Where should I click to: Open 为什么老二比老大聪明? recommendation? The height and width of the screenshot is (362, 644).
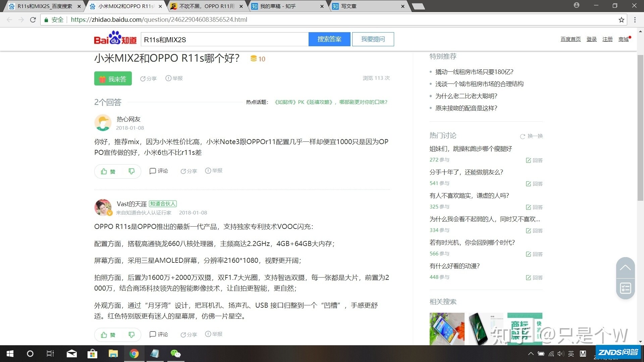pos(466,96)
